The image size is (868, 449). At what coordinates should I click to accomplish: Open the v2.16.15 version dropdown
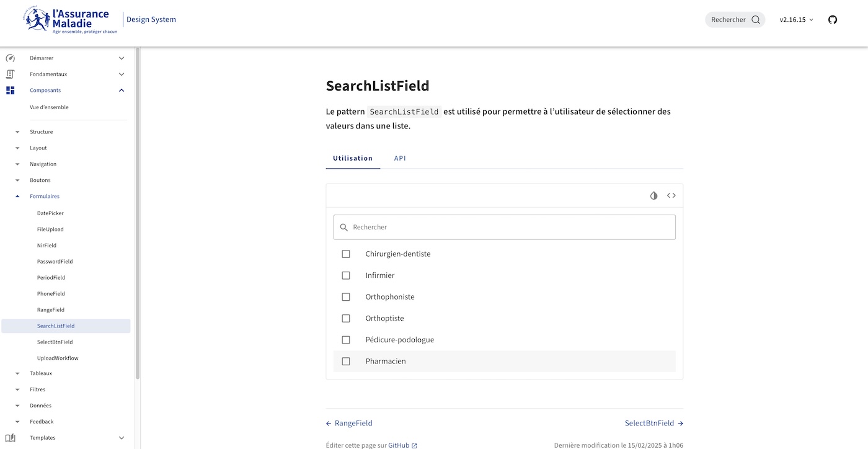(x=796, y=19)
